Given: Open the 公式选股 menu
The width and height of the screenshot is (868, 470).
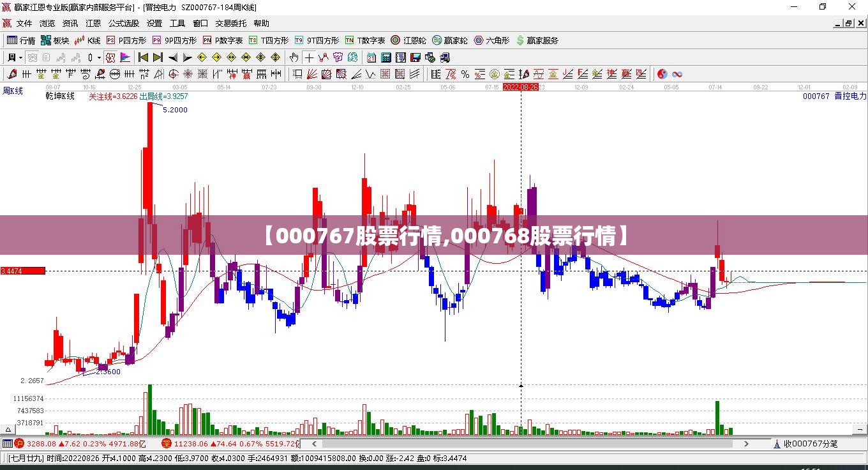Looking at the screenshot, I should tap(124, 24).
